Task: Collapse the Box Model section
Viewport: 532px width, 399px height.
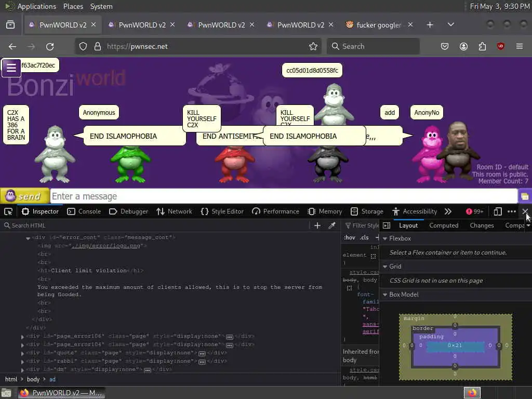Action: tap(385, 295)
